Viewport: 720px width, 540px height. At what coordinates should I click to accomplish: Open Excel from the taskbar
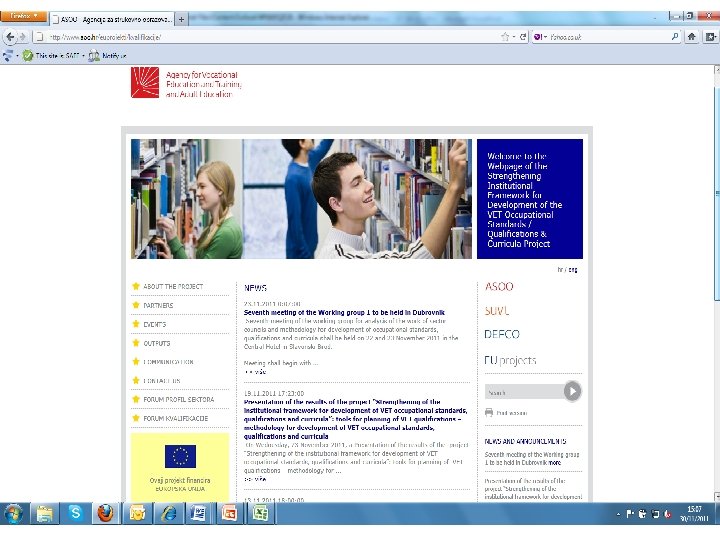(260, 513)
